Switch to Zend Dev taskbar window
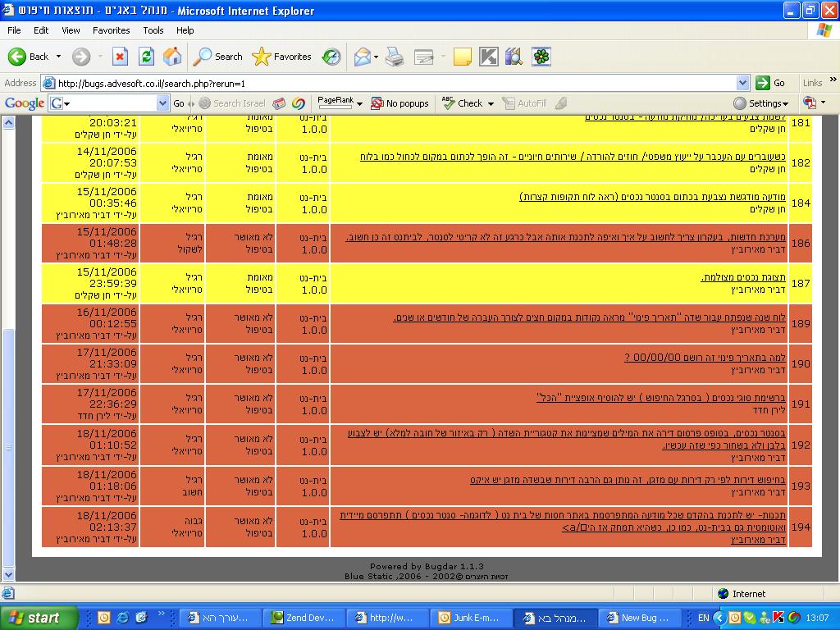 [302, 618]
